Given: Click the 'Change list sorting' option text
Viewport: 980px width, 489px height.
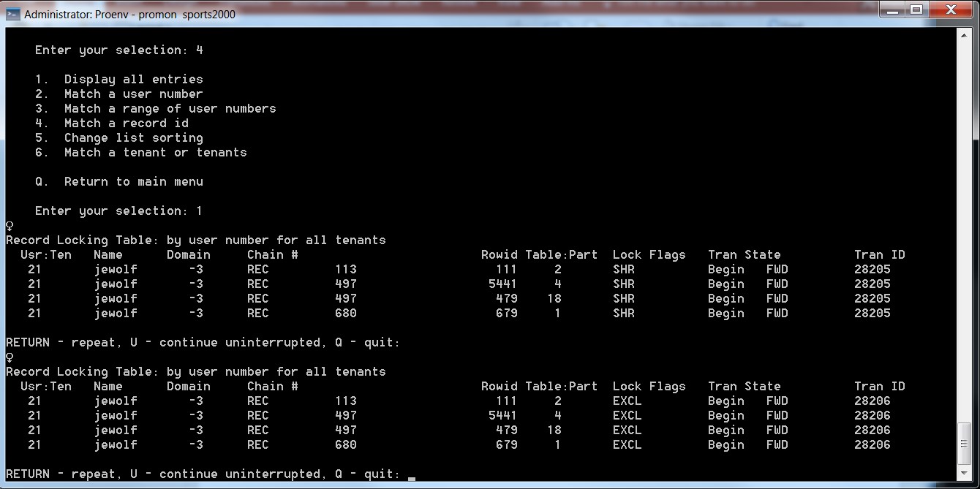Looking at the screenshot, I should click(x=134, y=137).
